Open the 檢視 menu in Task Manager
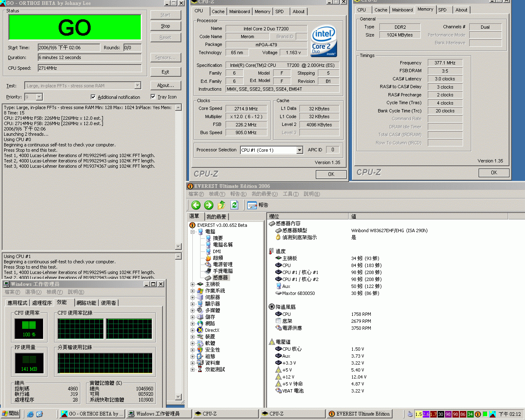This screenshot has width=525, height=420. coord(54,292)
